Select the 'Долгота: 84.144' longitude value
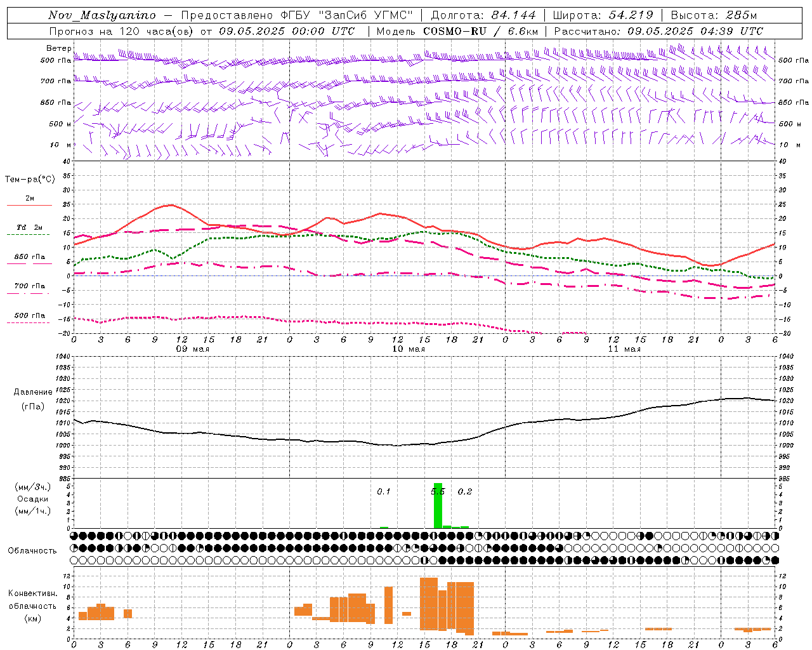812x650 pixels. (x=483, y=15)
